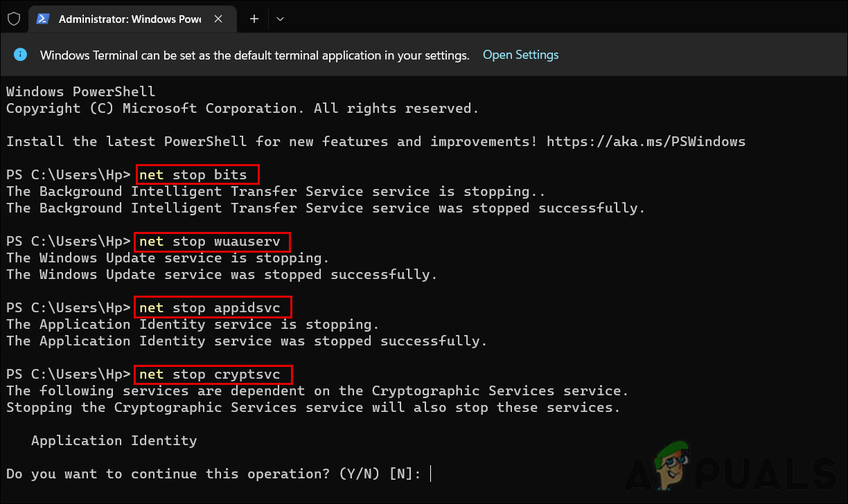This screenshot has height=504, width=848.
Task: Click the PowerShell icon on the tab
Action: coord(43,19)
